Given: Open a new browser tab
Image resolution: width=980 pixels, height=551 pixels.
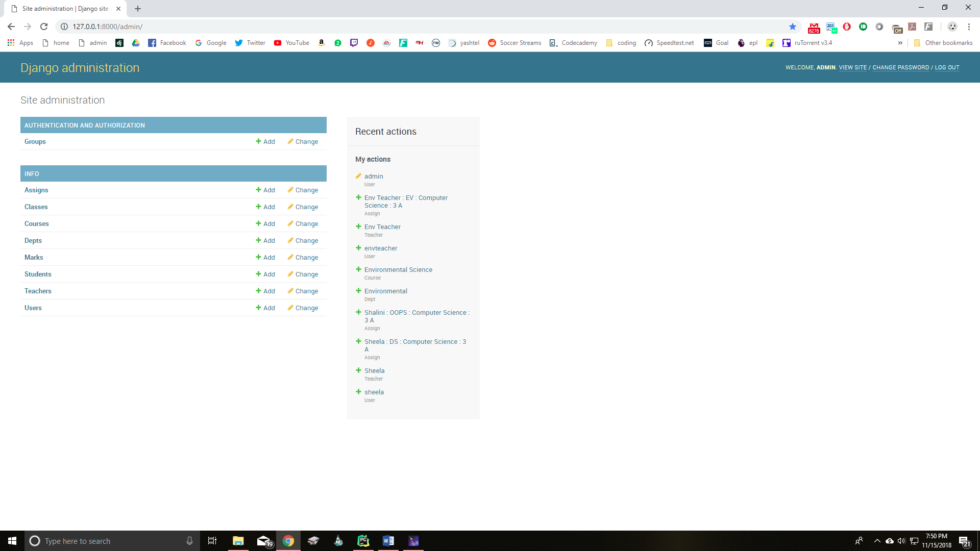Looking at the screenshot, I should [138, 9].
